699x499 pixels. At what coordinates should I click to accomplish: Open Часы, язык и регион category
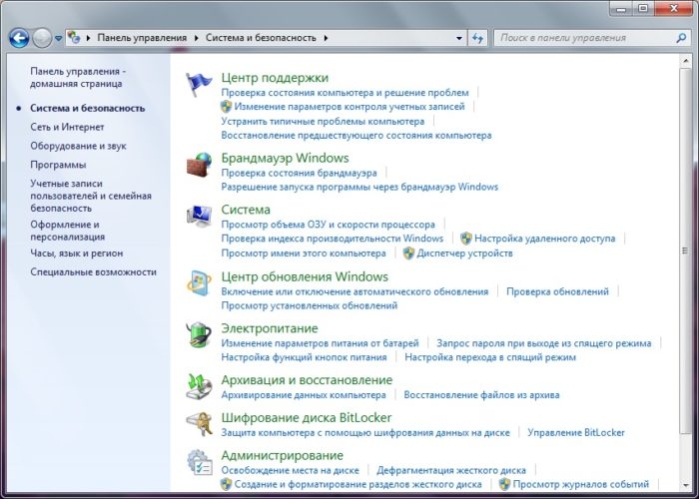click(76, 253)
